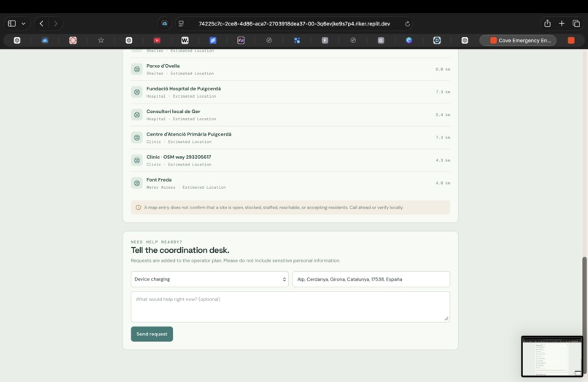Click the 5.4 km distance for Consultori local

[443, 114]
